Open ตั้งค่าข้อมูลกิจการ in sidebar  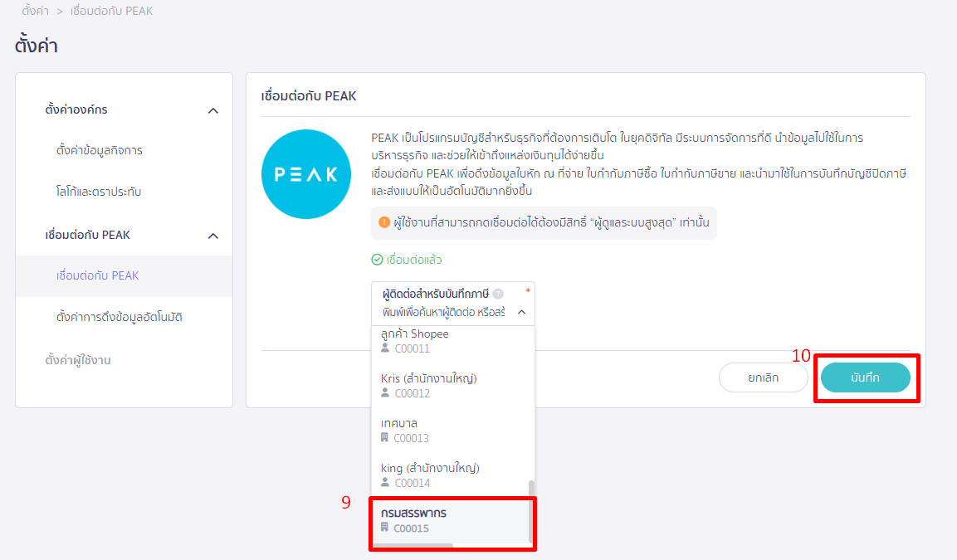(100, 150)
